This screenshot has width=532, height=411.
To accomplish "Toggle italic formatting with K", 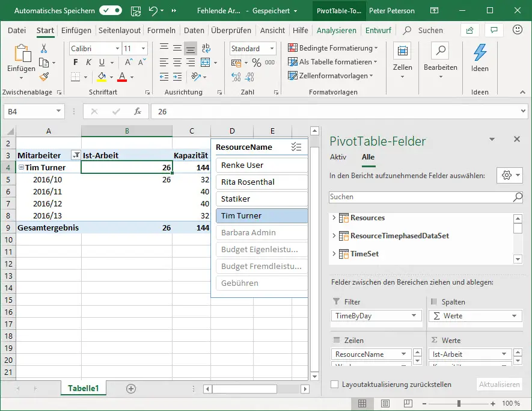I will (x=88, y=62).
